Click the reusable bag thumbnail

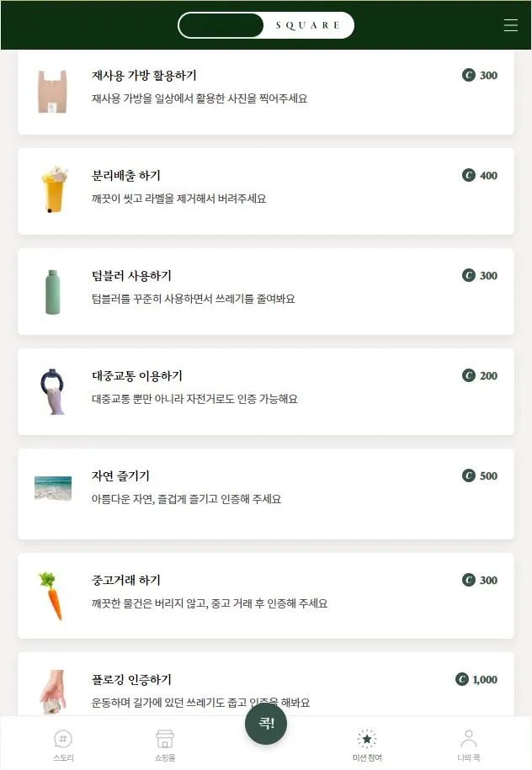click(53, 93)
